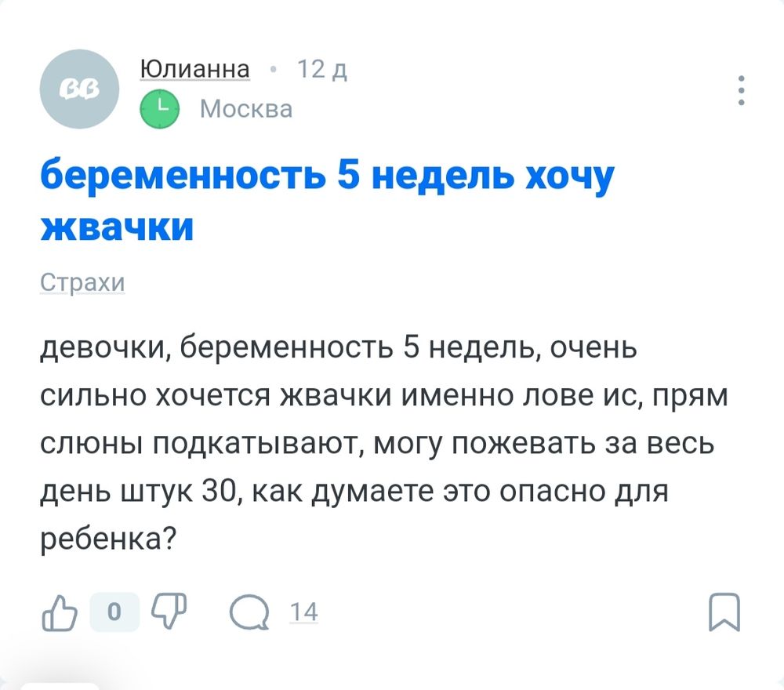The image size is (784, 690).
Task: Click the BB initials on the avatar
Action: coord(78,89)
